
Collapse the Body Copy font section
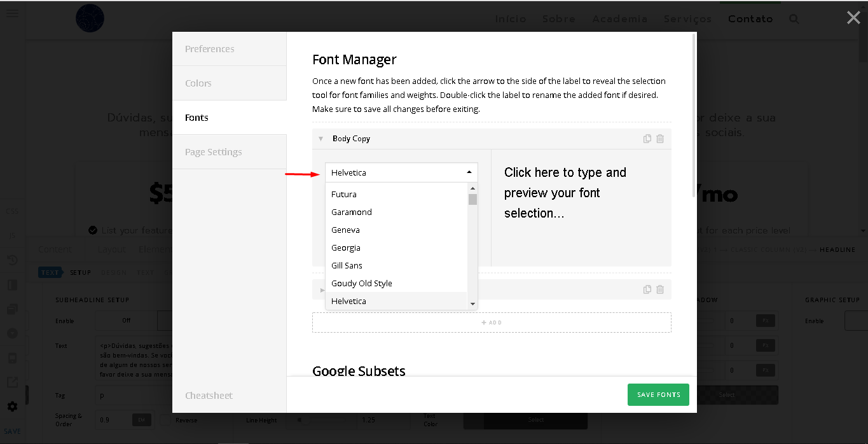click(321, 139)
